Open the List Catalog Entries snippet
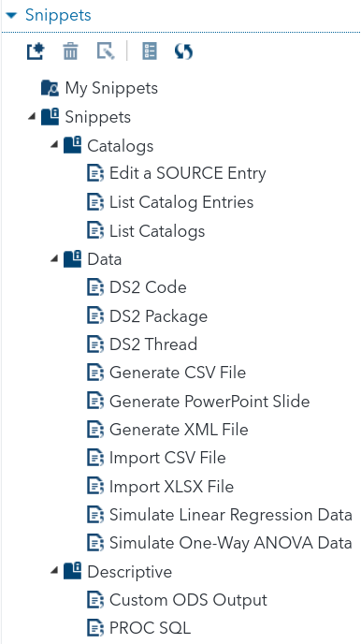 181,202
